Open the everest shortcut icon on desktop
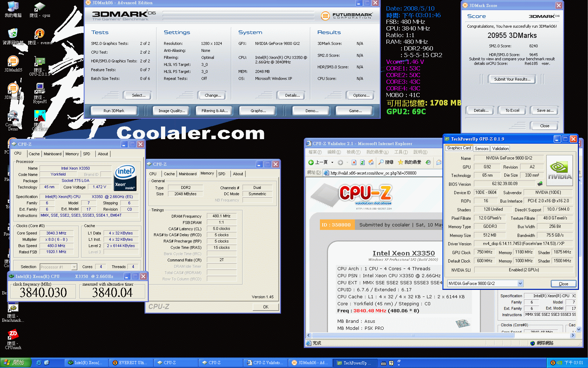The height and width of the screenshot is (368, 588). [x=40, y=36]
